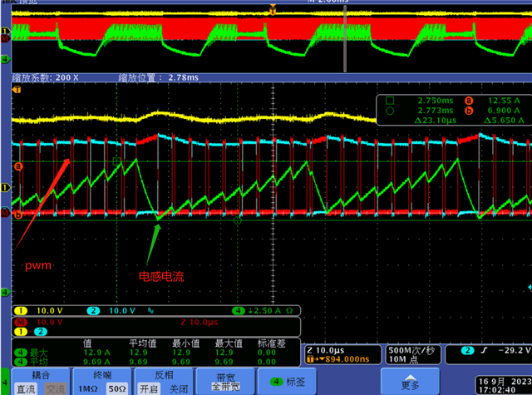The width and height of the screenshot is (532, 395).
Task: Click the orange b icon in cursor readout
Action: (x=469, y=111)
